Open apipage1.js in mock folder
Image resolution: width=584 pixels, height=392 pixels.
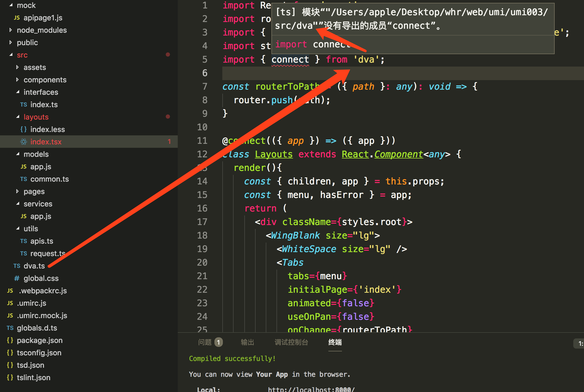(x=43, y=18)
